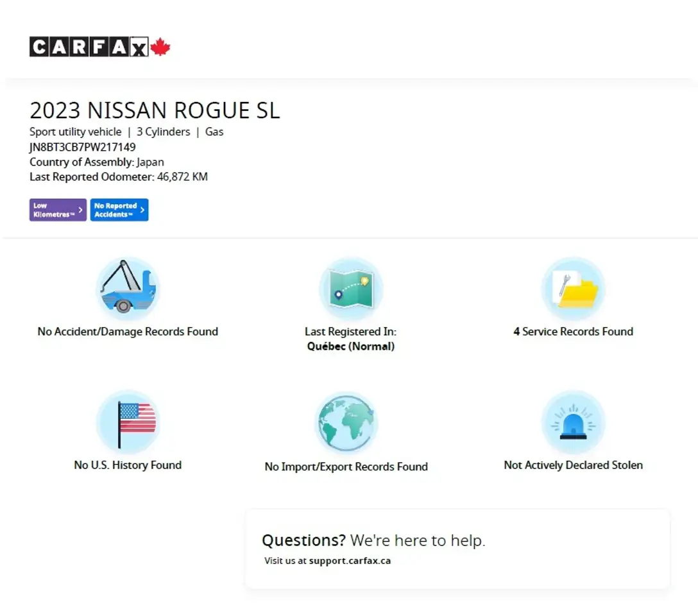The width and height of the screenshot is (698, 616).
Task: Click the globe import/export icon
Action: click(x=346, y=423)
